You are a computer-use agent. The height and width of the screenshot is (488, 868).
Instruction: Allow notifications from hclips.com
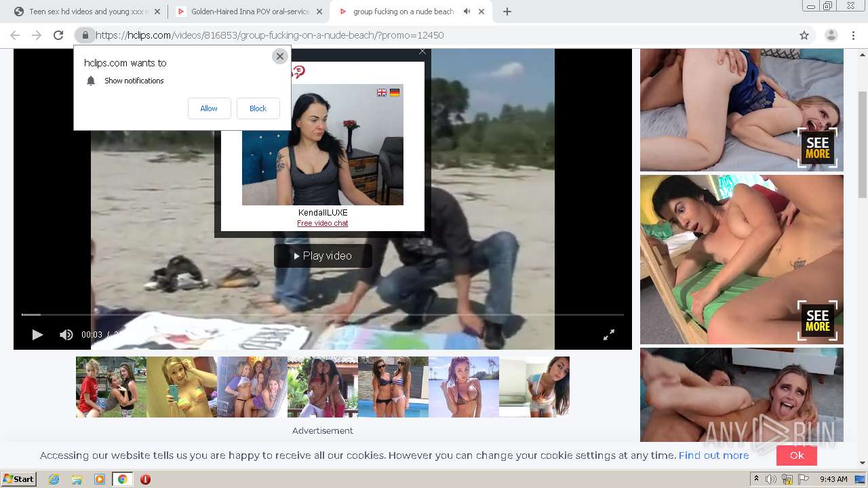(209, 108)
